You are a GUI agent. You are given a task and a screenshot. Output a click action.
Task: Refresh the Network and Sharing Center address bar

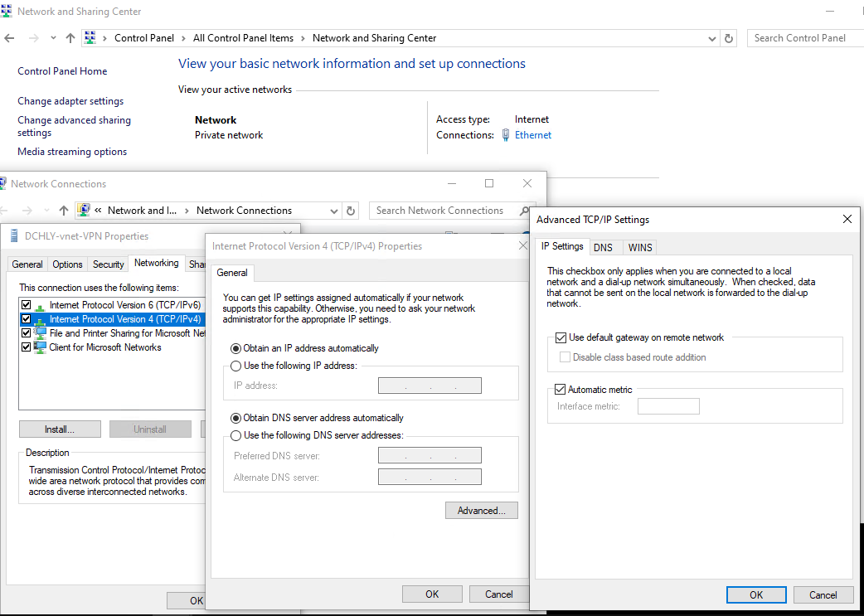[x=729, y=38]
